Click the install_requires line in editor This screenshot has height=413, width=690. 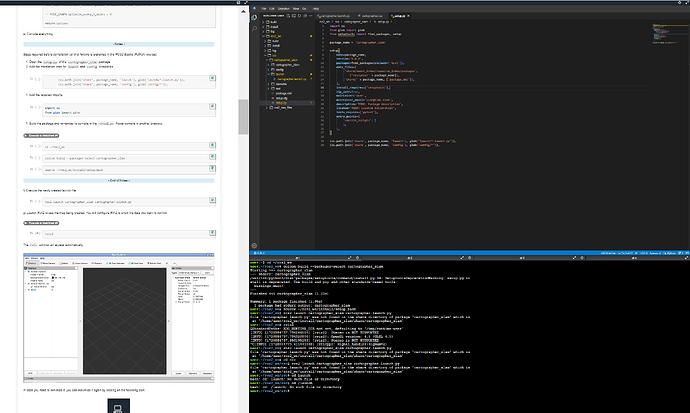point(363,88)
